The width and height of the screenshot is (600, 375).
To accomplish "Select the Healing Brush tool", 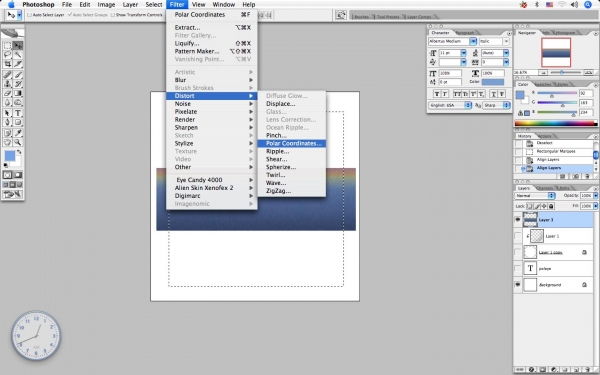I will [x=8, y=75].
